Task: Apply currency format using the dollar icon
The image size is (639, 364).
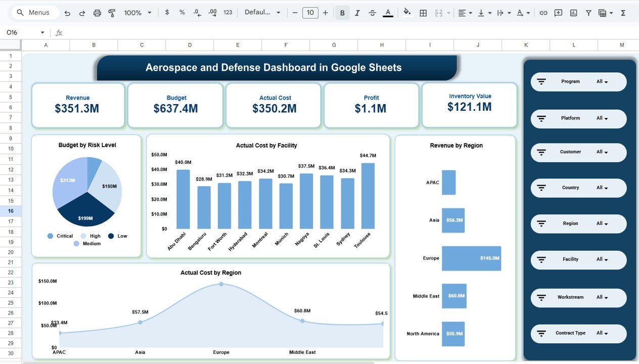Action: click(x=167, y=12)
